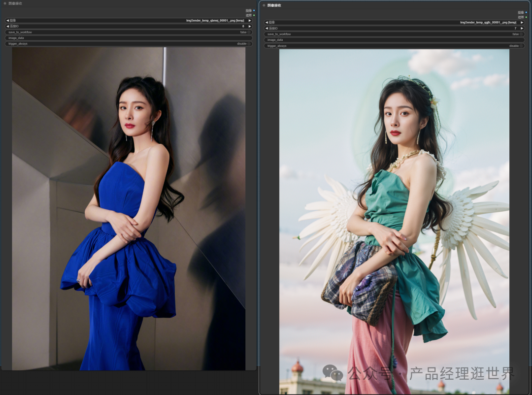The image size is (532, 395).
Task: Click the image_data field on the left node
Action: [x=128, y=37]
